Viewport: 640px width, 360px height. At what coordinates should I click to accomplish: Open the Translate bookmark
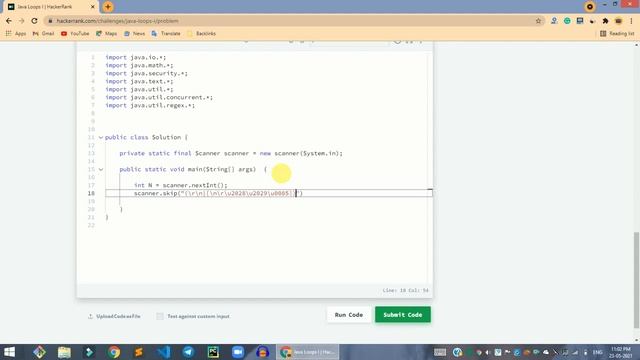point(166,33)
